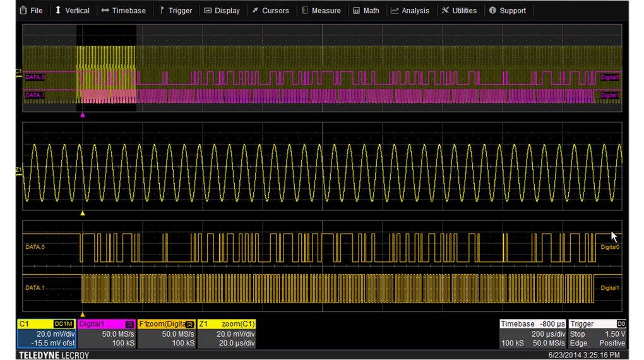
Task: Click the date and time display
Action: click(584, 355)
